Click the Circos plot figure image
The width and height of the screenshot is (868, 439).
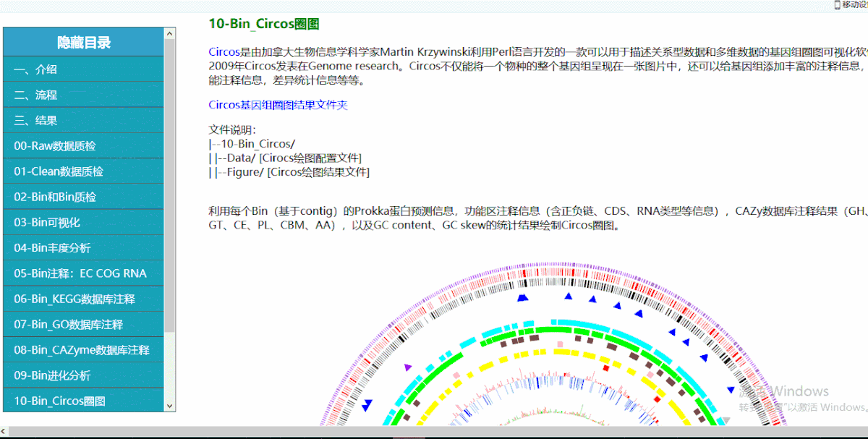point(556,344)
